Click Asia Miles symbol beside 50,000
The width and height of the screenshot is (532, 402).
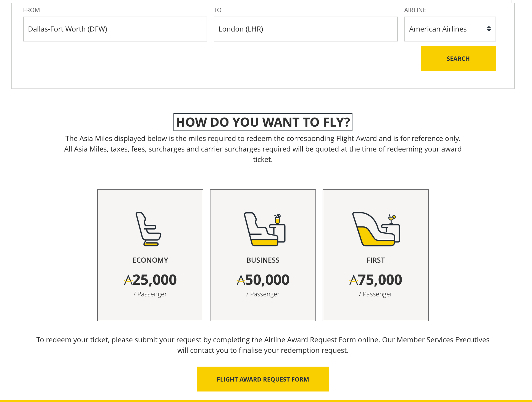pos(241,280)
